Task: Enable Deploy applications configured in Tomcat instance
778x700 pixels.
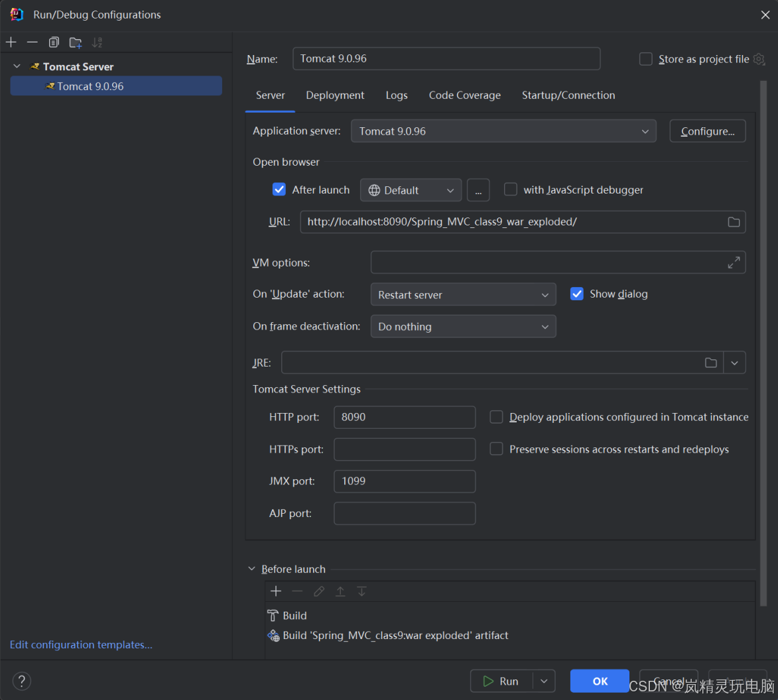Action: (496, 417)
